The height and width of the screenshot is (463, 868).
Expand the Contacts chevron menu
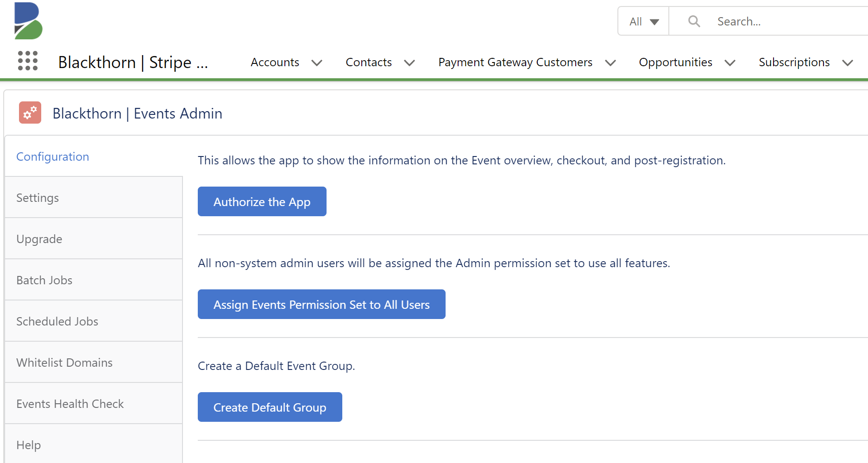(x=409, y=63)
